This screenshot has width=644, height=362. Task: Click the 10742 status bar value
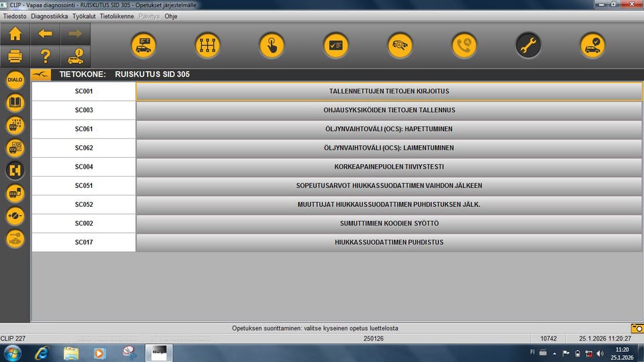[x=548, y=338]
